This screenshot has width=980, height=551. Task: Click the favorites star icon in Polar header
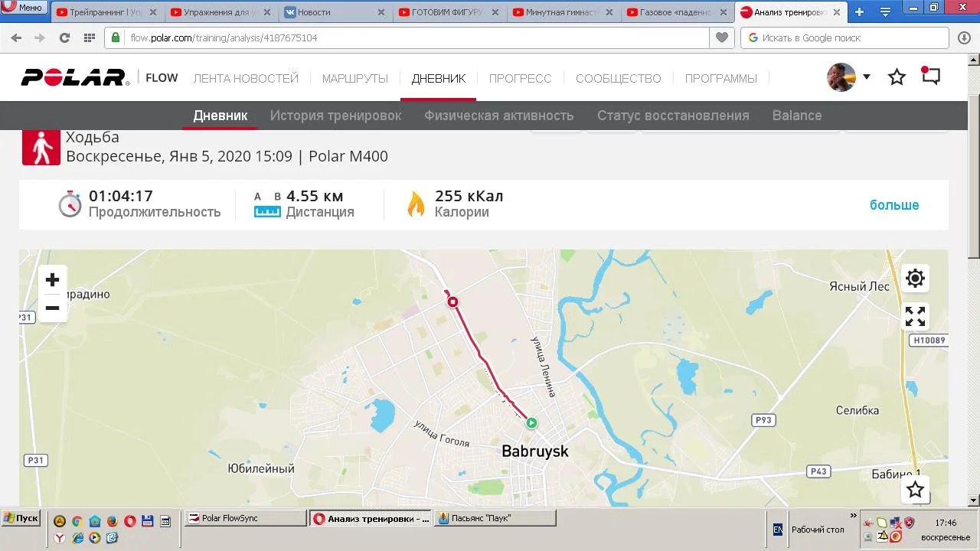[897, 77]
